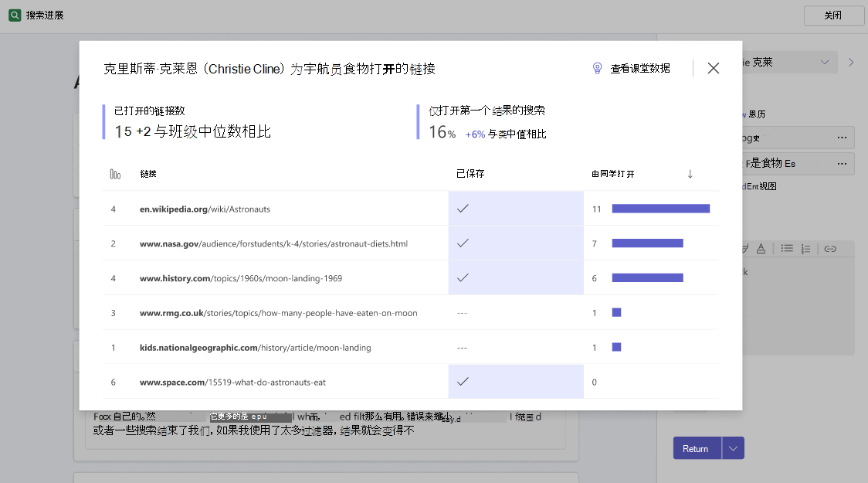Insert a numbered list
Image resolution: width=868 pixels, height=483 pixels.
pyautogui.click(x=805, y=249)
